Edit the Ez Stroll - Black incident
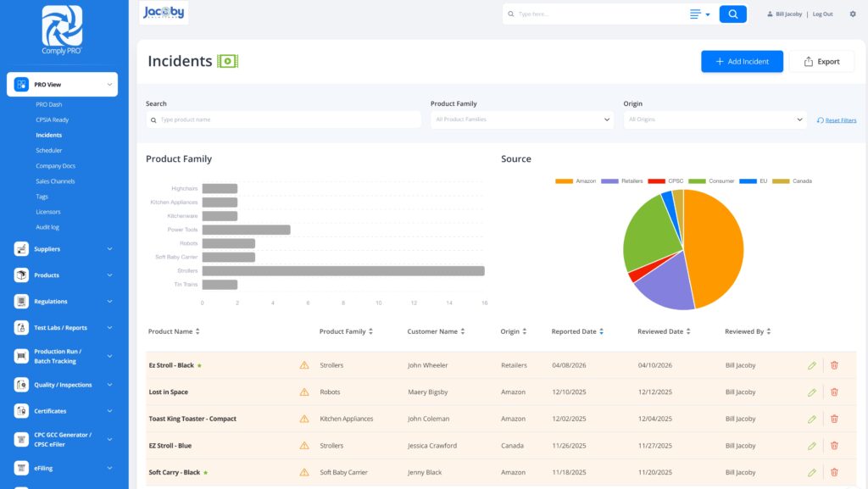 [x=812, y=365]
